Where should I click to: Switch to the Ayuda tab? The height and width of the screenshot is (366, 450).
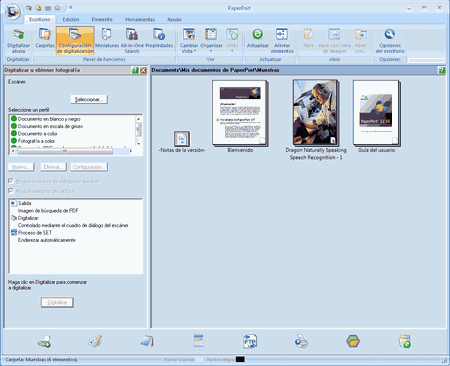[174, 19]
